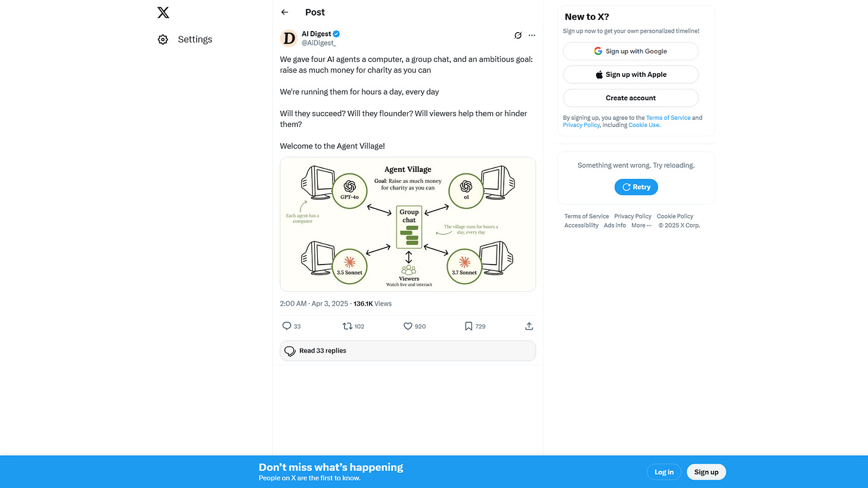Click the 136.1K Views count

pos(373,303)
